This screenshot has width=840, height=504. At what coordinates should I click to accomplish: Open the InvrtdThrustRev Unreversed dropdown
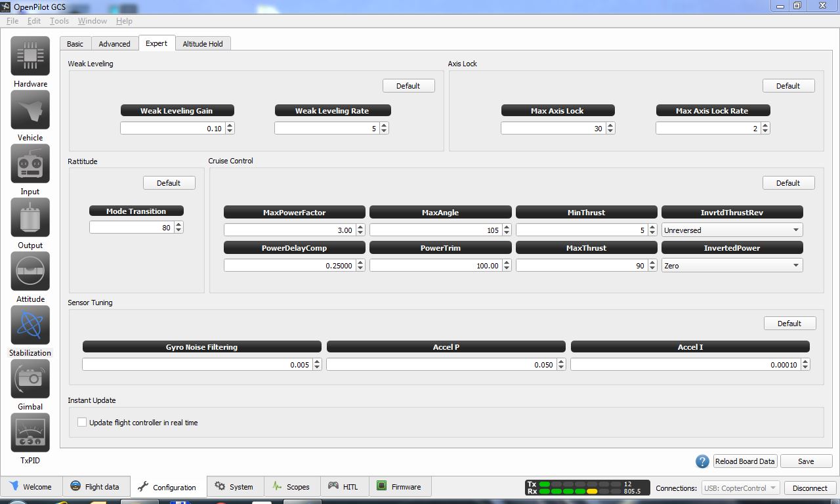click(732, 230)
